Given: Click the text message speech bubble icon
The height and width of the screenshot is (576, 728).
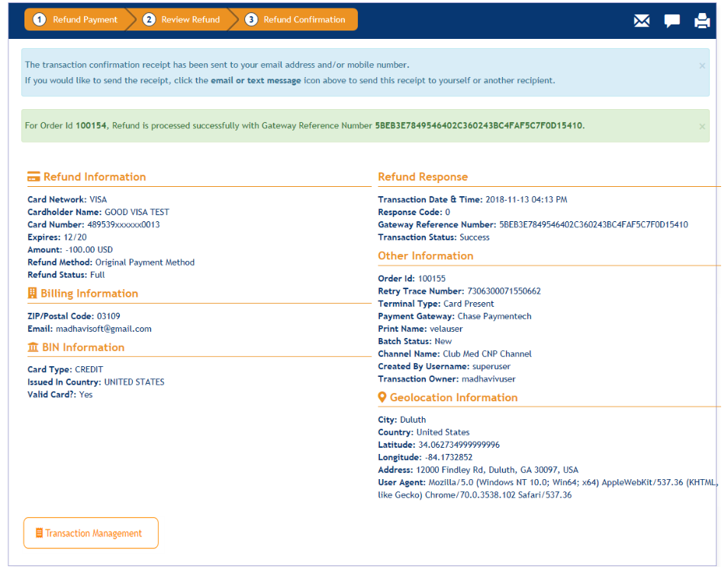Looking at the screenshot, I should 672,21.
